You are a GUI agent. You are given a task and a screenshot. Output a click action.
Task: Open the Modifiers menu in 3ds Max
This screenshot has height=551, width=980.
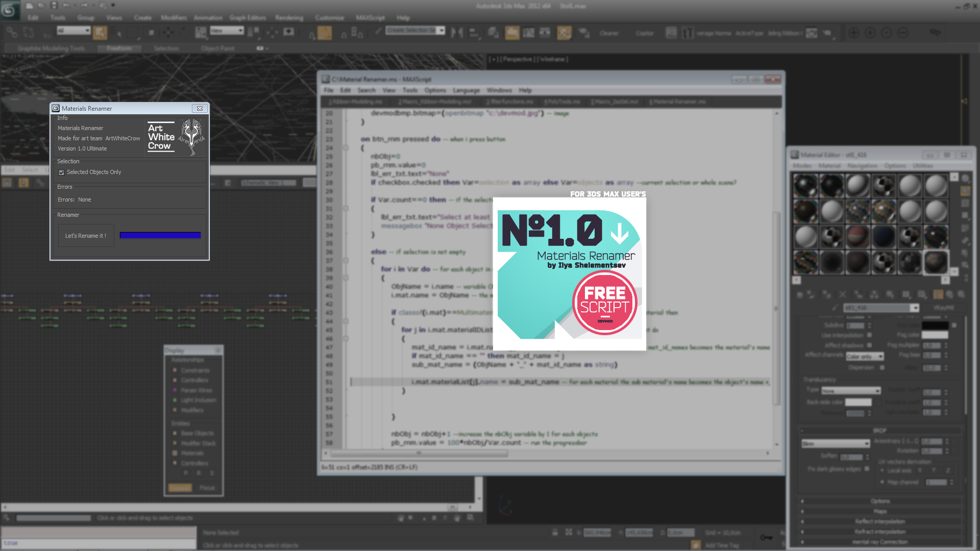point(174,18)
